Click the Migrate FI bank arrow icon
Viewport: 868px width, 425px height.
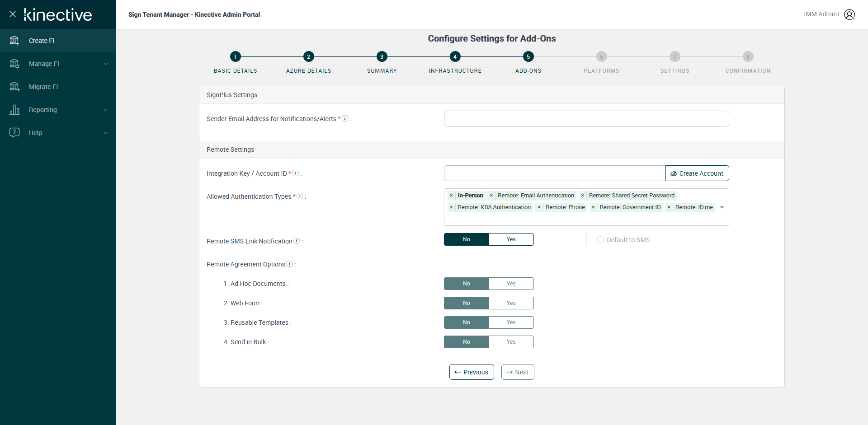(14, 87)
